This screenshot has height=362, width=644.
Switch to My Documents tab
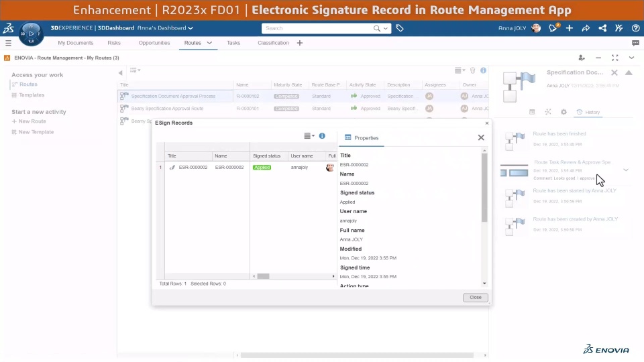76,43
